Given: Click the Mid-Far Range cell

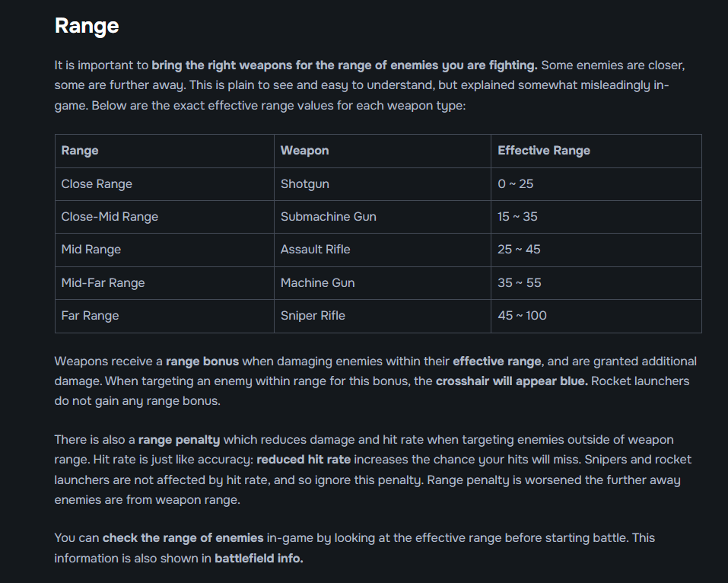Looking at the screenshot, I should pos(103,283).
